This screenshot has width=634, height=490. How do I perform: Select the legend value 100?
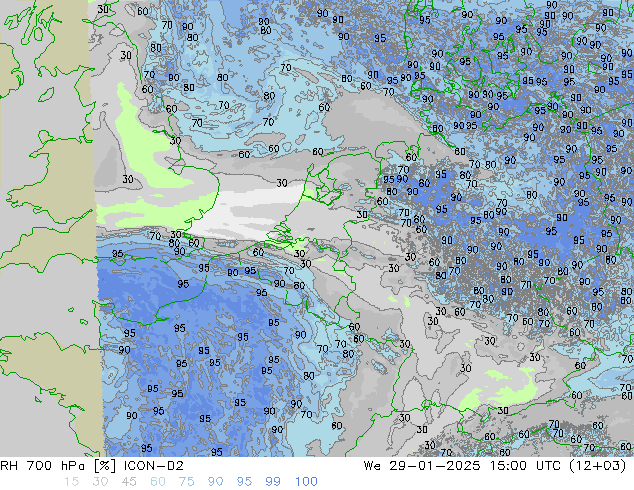point(306,482)
